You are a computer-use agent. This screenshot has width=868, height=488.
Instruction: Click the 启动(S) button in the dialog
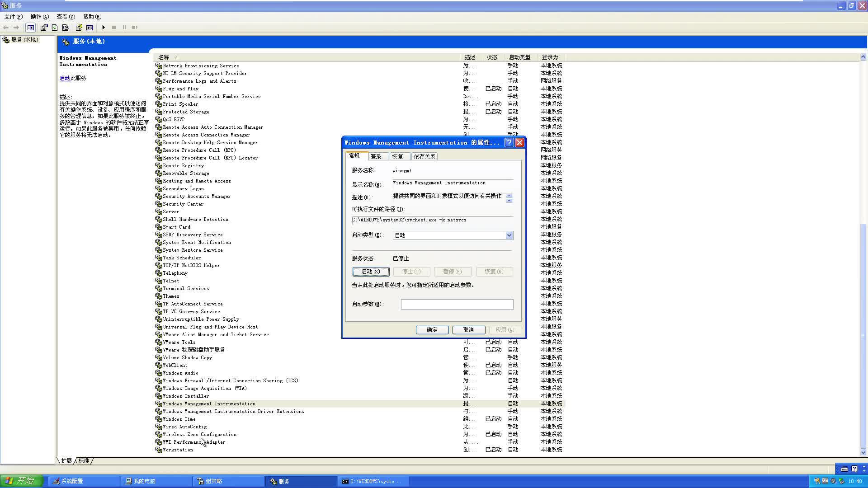(371, 272)
